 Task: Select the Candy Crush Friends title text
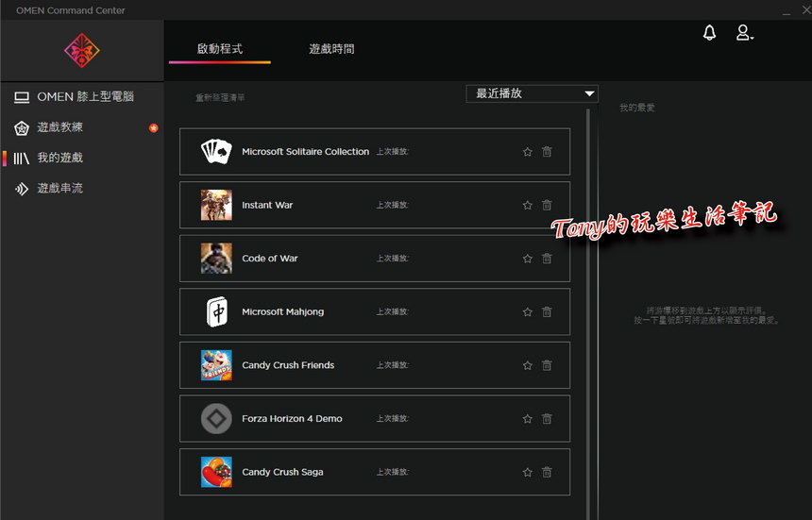pos(288,365)
